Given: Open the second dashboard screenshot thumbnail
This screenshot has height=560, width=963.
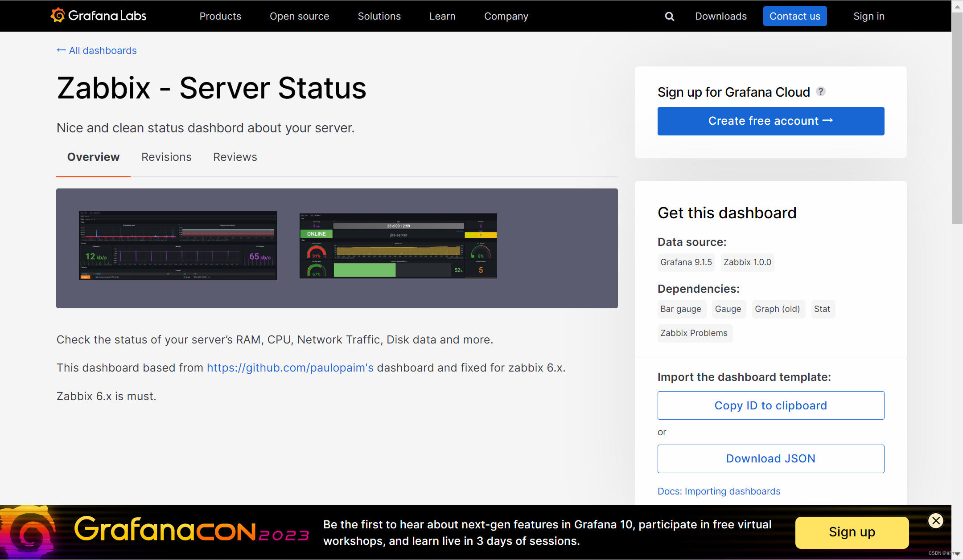Looking at the screenshot, I should pos(398,245).
